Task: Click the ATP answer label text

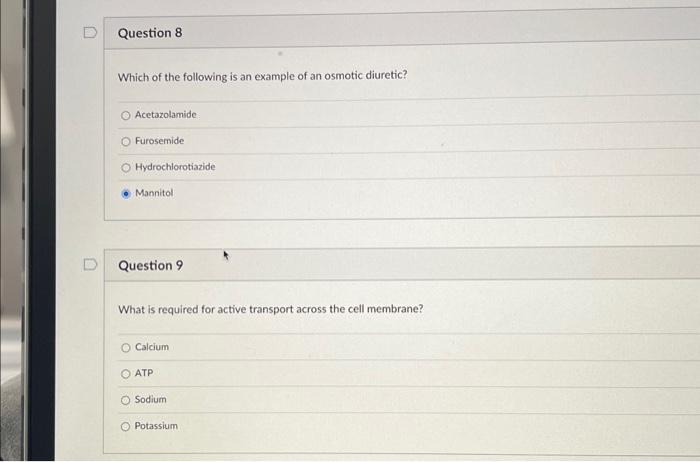Action: click(144, 373)
